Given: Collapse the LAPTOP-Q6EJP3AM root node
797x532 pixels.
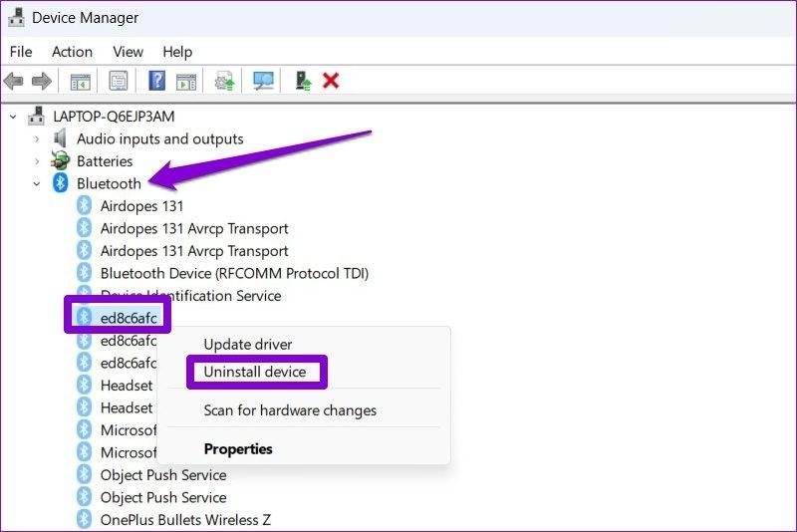Looking at the screenshot, I should pos(13,117).
